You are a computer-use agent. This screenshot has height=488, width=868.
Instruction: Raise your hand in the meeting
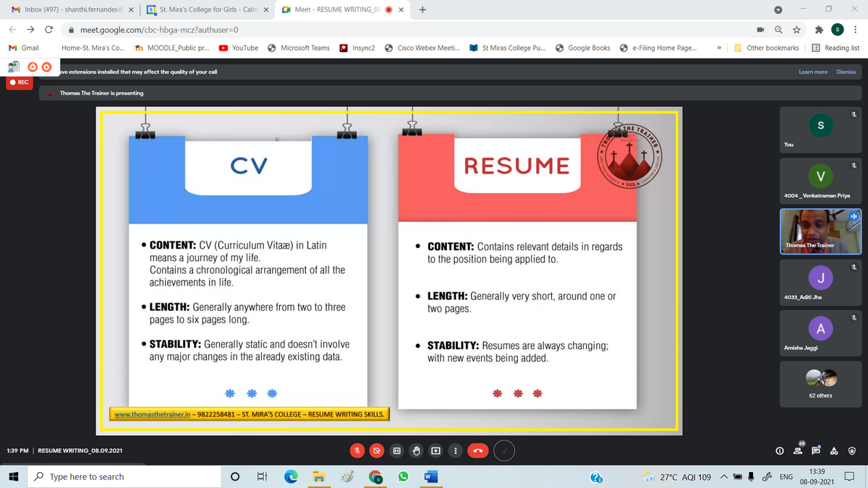tap(416, 450)
